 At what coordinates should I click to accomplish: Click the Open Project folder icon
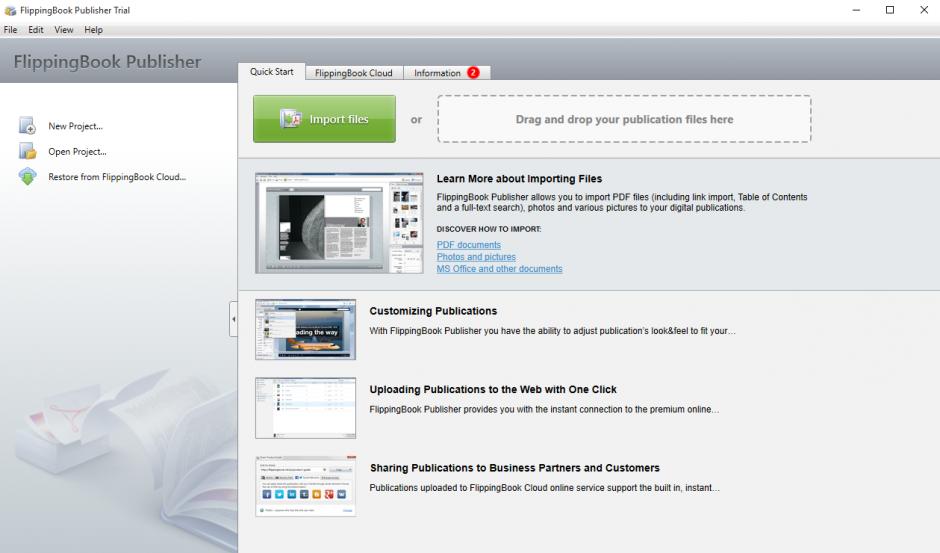tap(28, 151)
